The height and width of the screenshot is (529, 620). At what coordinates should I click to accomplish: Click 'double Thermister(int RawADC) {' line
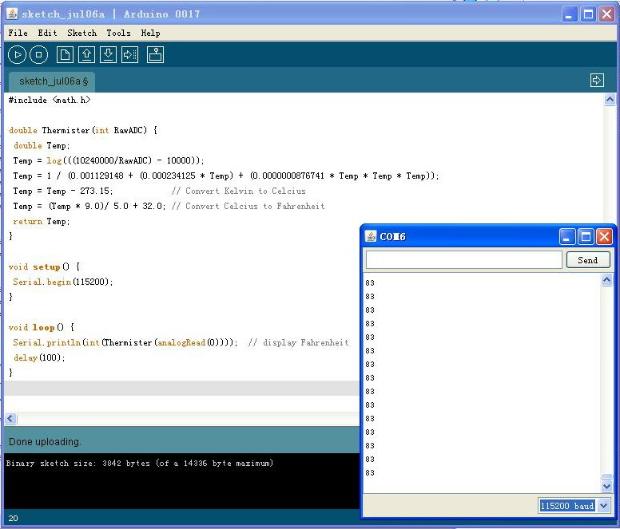point(83,130)
